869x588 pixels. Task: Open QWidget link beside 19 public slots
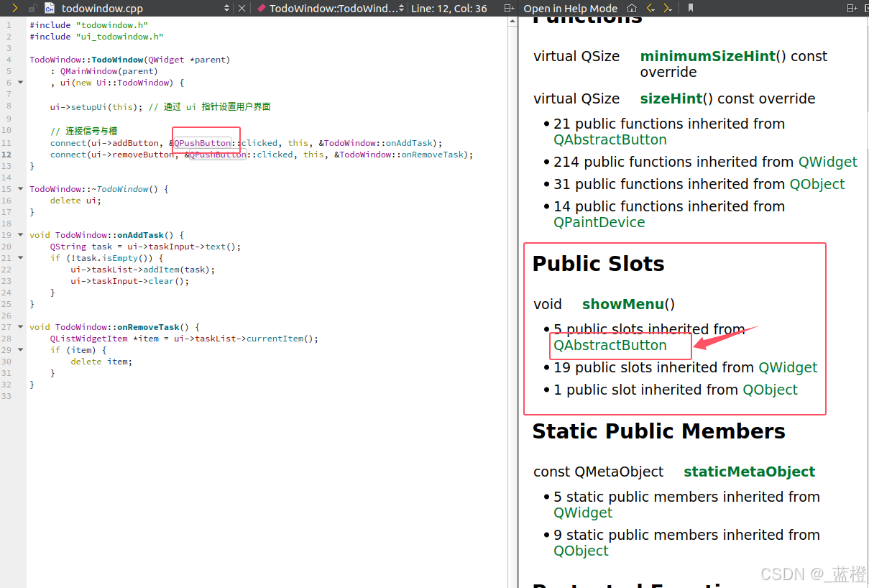point(788,367)
